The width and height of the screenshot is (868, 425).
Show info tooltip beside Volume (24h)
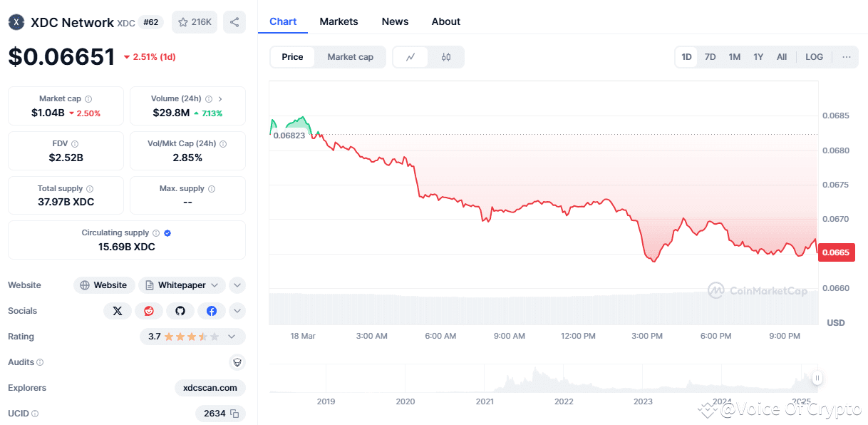tap(209, 99)
